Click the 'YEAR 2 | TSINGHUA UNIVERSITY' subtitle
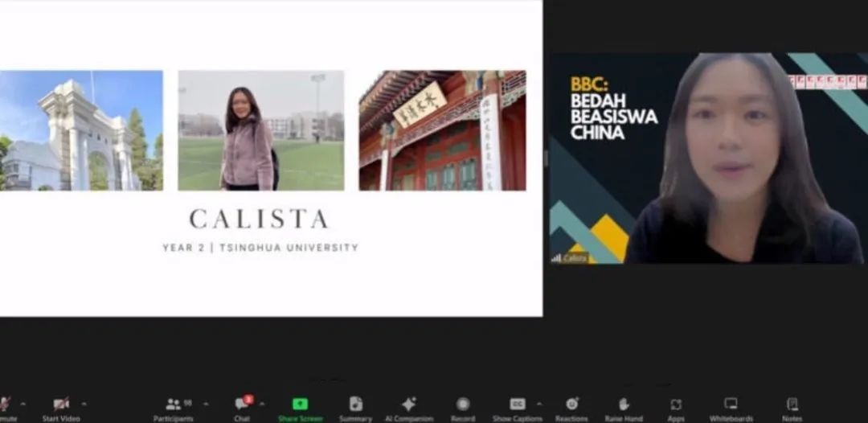This screenshot has height=423, width=868. pos(260,248)
